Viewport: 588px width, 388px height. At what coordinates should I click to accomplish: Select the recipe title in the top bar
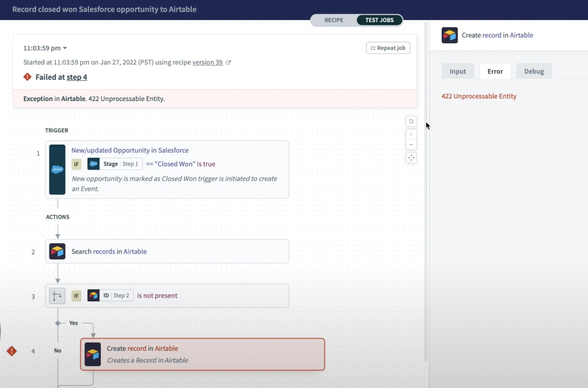[x=104, y=9]
